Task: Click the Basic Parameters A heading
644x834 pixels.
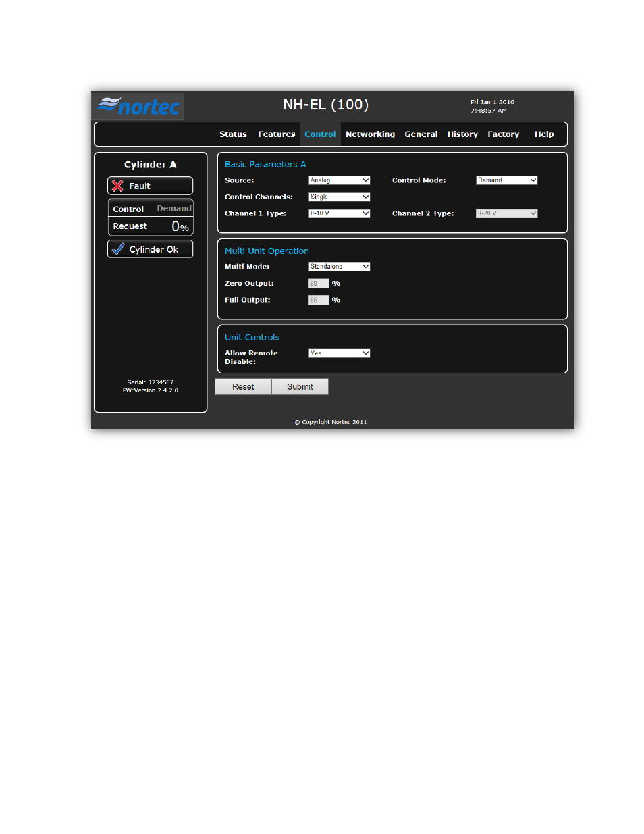Action: click(x=265, y=165)
